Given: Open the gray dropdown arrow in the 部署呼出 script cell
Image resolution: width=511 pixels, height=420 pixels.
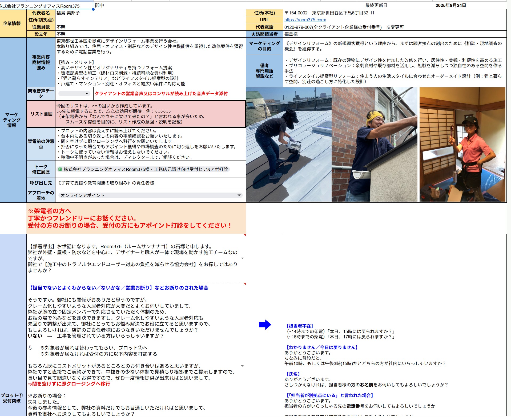Looking at the screenshot, I should pos(242,258).
